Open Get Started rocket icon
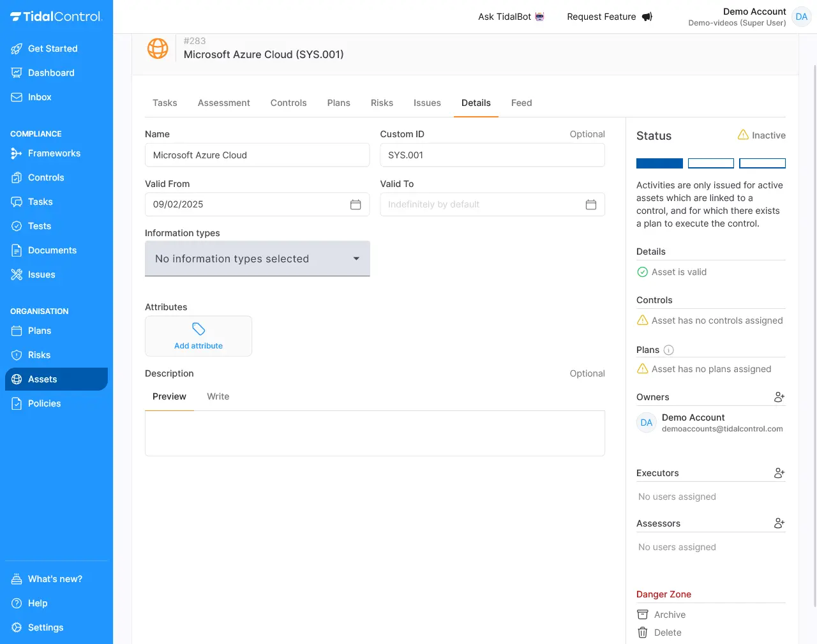The width and height of the screenshot is (817, 644). point(17,49)
